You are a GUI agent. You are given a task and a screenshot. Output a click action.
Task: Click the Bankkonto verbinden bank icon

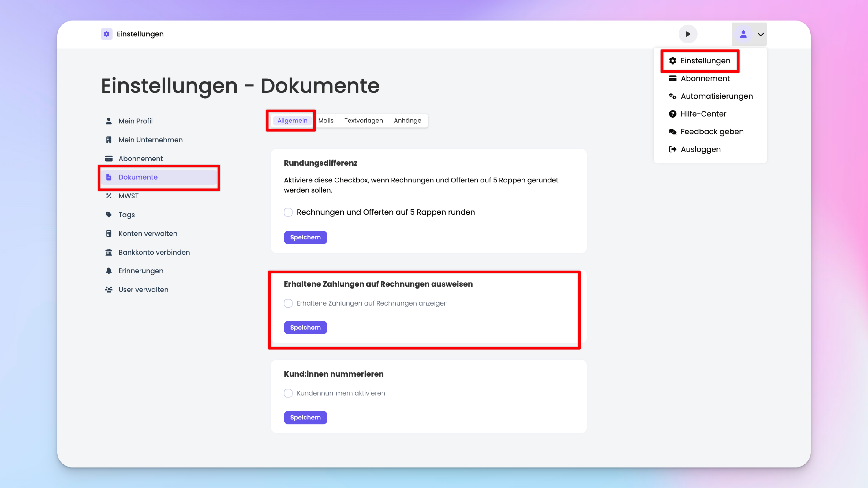click(108, 252)
